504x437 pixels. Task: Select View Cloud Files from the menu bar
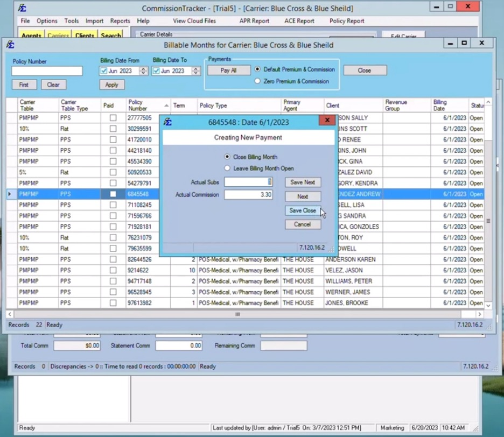194,21
